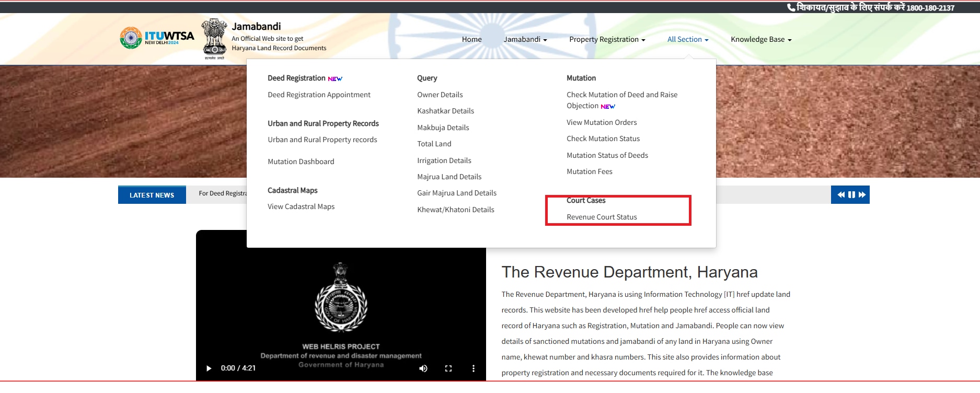The height and width of the screenshot is (393, 980).
Task: Select Revenue Court Status from menu
Action: click(x=602, y=217)
